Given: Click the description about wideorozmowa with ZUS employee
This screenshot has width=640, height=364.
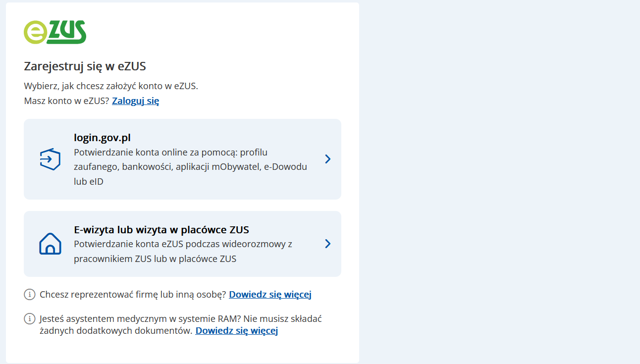Looking at the screenshot, I should (183, 251).
